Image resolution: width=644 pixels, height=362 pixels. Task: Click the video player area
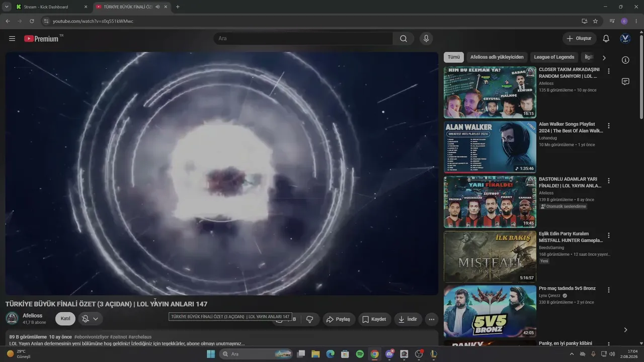[x=222, y=173]
